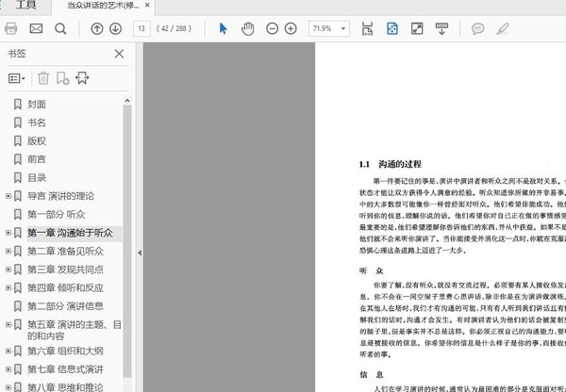Open the 第七章 信息式演讲 bookmark
The width and height of the screenshot is (566, 392).
coord(65,369)
